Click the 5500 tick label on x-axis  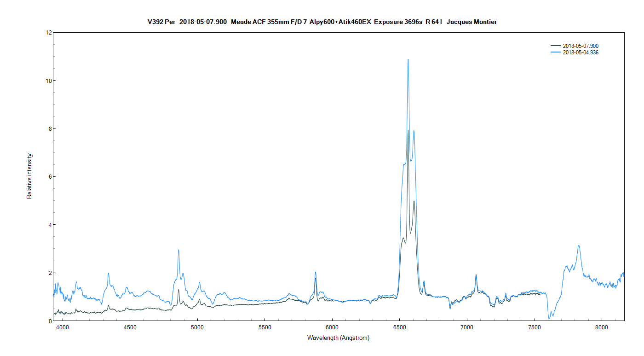tap(264, 327)
